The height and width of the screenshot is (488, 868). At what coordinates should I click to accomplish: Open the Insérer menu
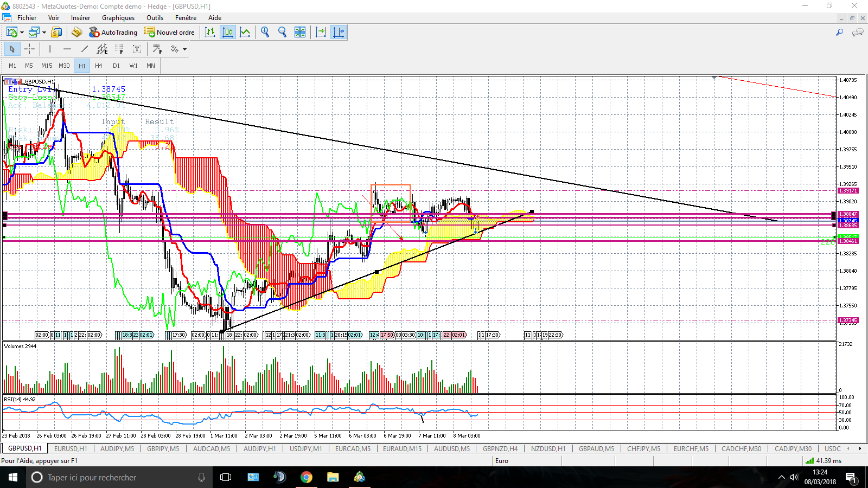click(80, 18)
